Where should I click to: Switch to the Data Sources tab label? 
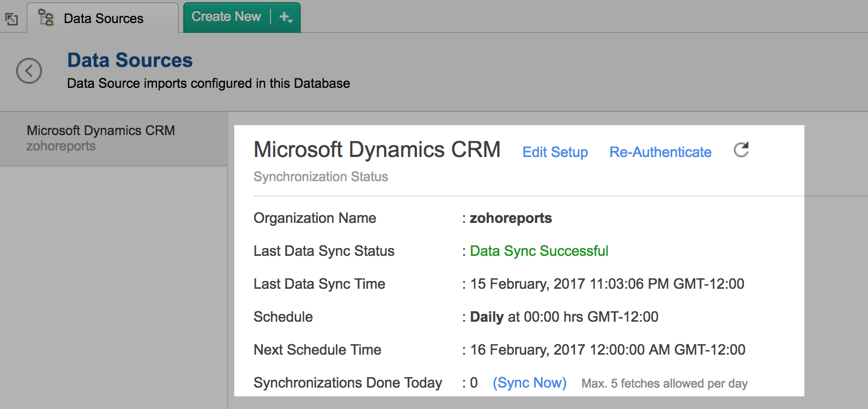tap(103, 19)
